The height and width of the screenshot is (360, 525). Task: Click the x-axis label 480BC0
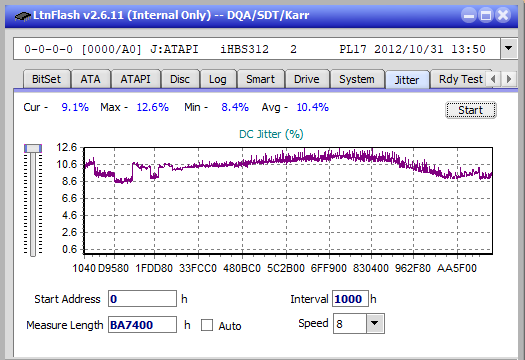click(x=242, y=268)
